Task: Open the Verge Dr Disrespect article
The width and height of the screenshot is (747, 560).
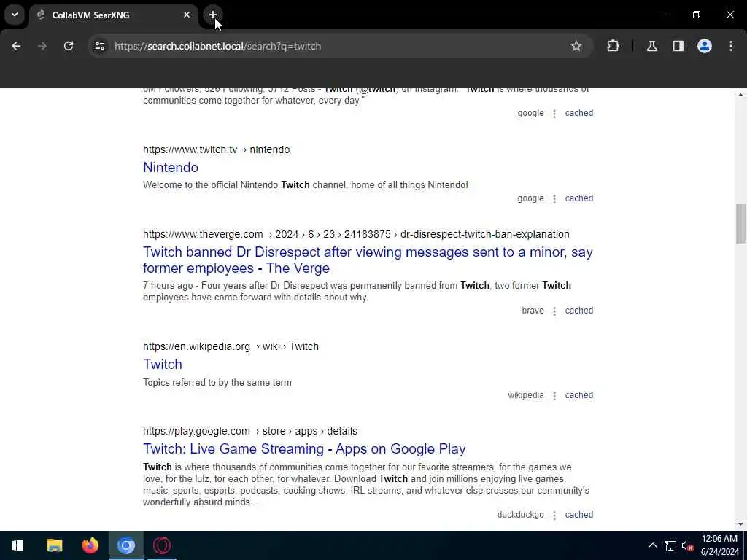Action: click(x=368, y=260)
